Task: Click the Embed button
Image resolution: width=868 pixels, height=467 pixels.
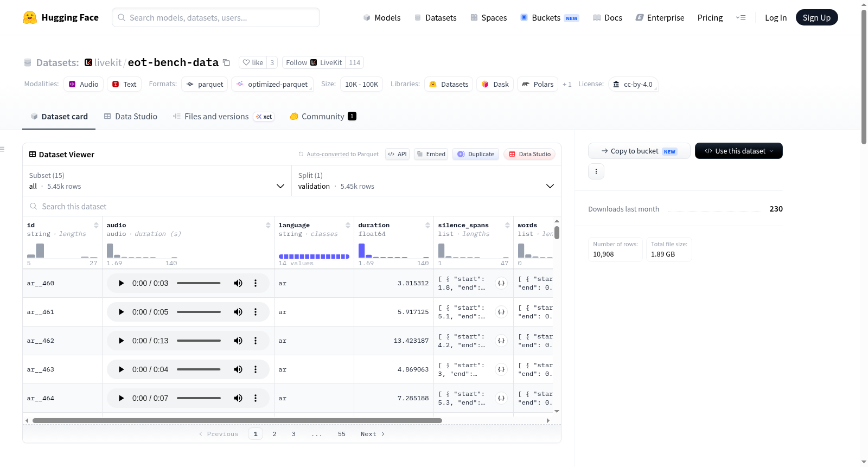Action: (x=431, y=154)
